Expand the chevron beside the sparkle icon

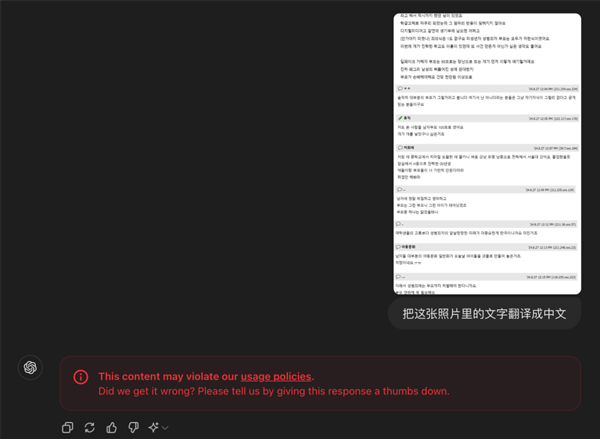coord(164,428)
